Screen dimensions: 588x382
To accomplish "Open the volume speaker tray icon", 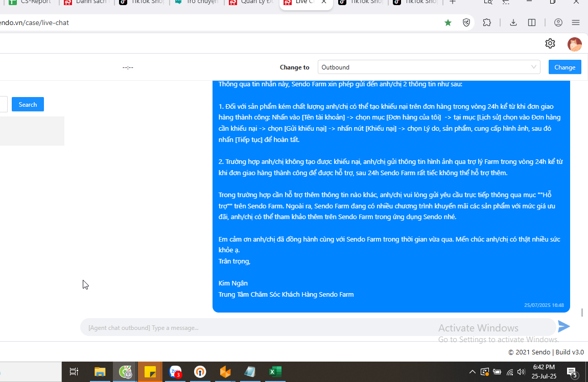I will tap(521, 372).
